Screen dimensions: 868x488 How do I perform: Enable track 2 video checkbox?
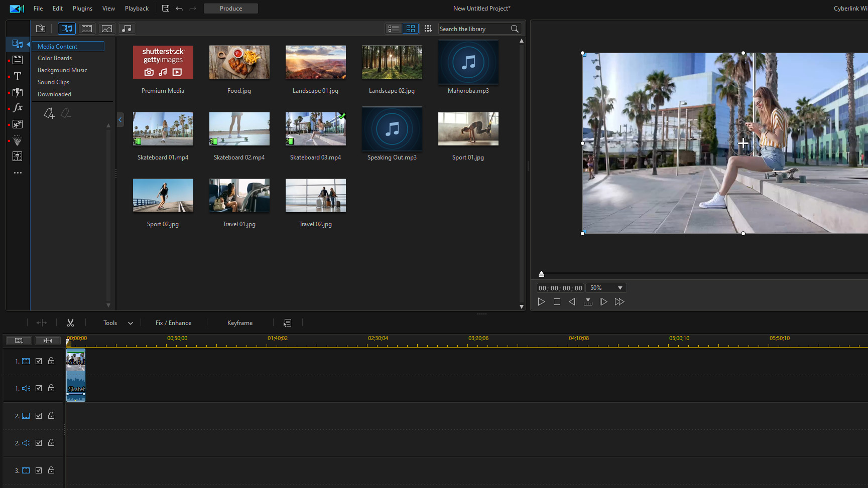pyautogui.click(x=38, y=415)
